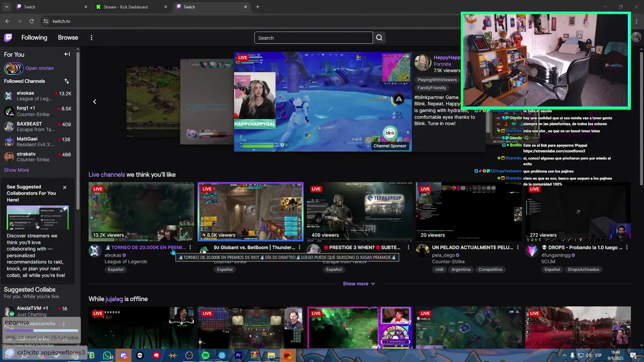The height and width of the screenshot is (362, 644).
Task: Select the Argentina tag
Action: coord(461,269)
